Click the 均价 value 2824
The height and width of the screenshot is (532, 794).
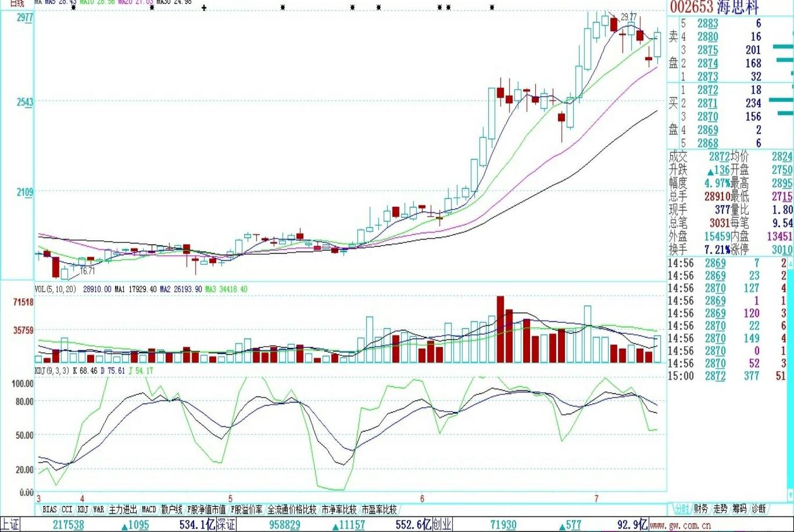point(782,156)
